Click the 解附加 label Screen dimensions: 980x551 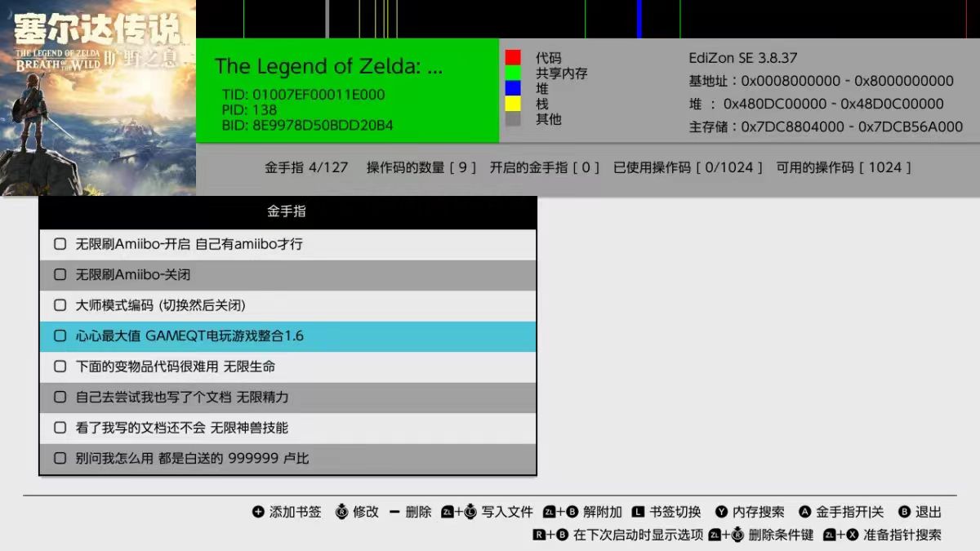pyautogui.click(x=603, y=512)
